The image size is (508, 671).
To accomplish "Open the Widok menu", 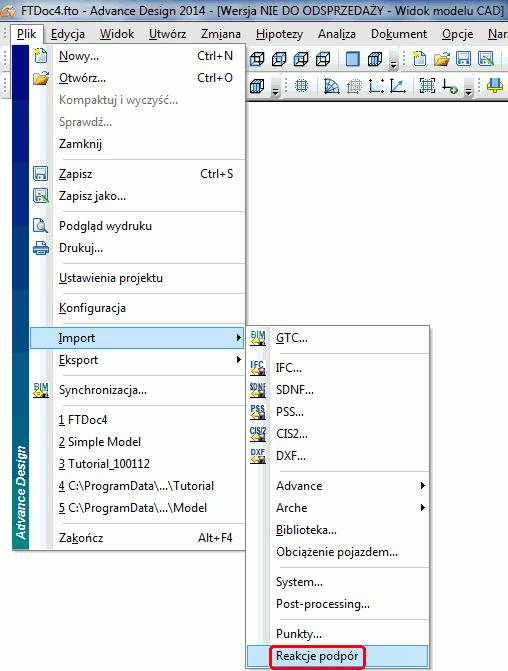I will coord(117,34).
